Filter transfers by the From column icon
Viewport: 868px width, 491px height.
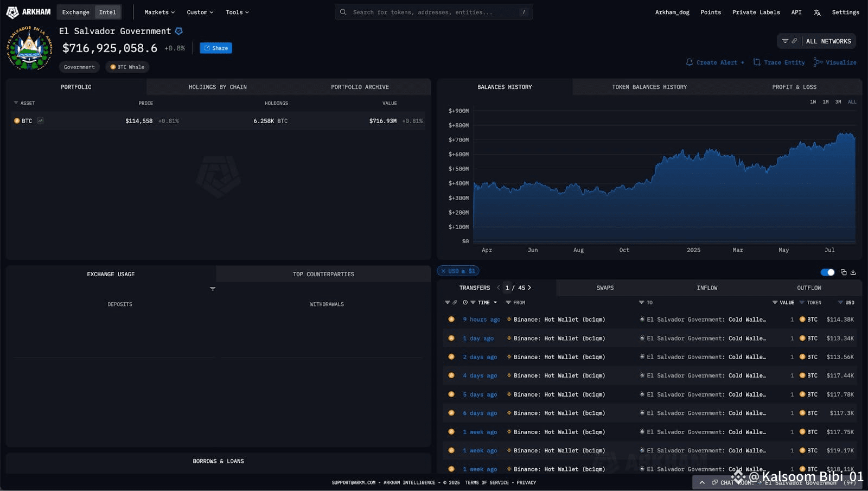pos(508,303)
